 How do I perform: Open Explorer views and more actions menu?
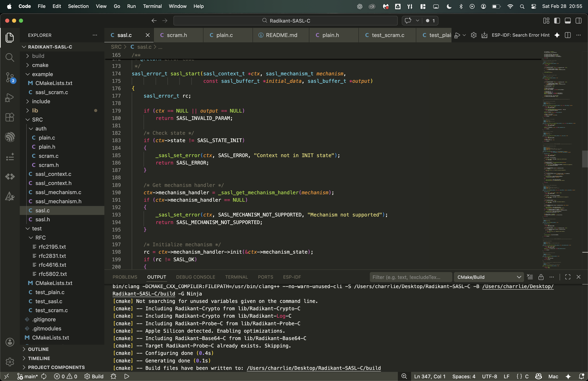95,35
